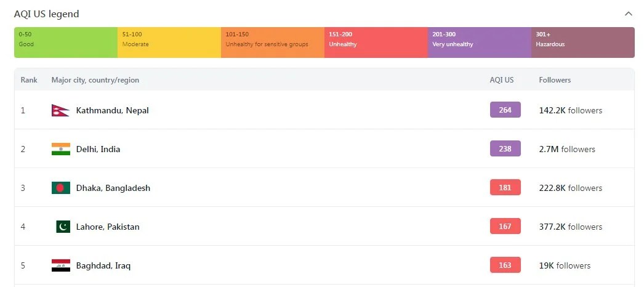Viewport: 644px width, 287px height.
Task: Click the 377.2K followers text
Action: coord(571,227)
